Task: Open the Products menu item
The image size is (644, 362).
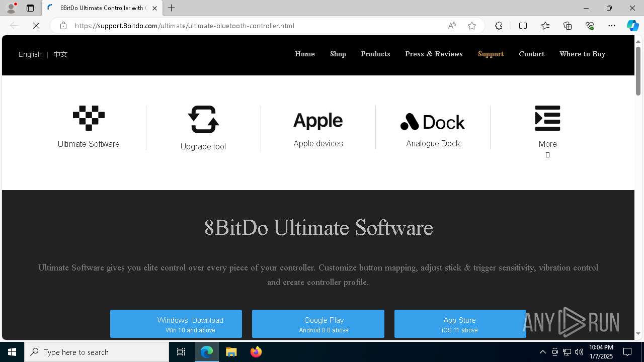Action: pyautogui.click(x=375, y=54)
